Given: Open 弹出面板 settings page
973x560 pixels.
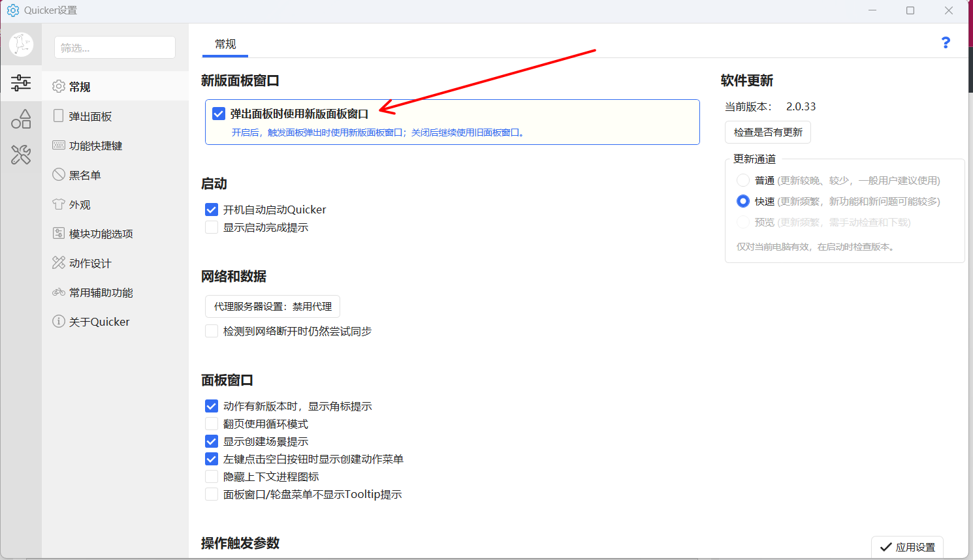Looking at the screenshot, I should click(115, 116).
